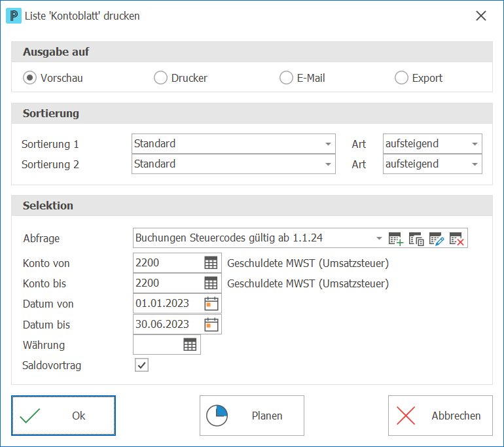Click the Saldovortrag label
This screenshot has width=504, height=447.
(52, 365)
